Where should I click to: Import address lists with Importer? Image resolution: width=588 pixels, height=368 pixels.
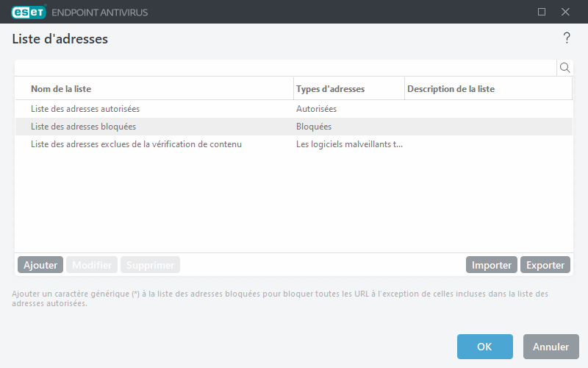[x=492, y=265]
